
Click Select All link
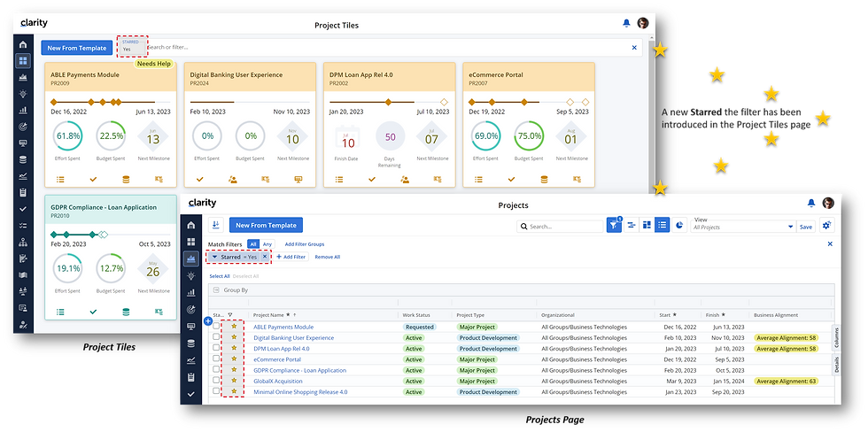click(220, 276)
